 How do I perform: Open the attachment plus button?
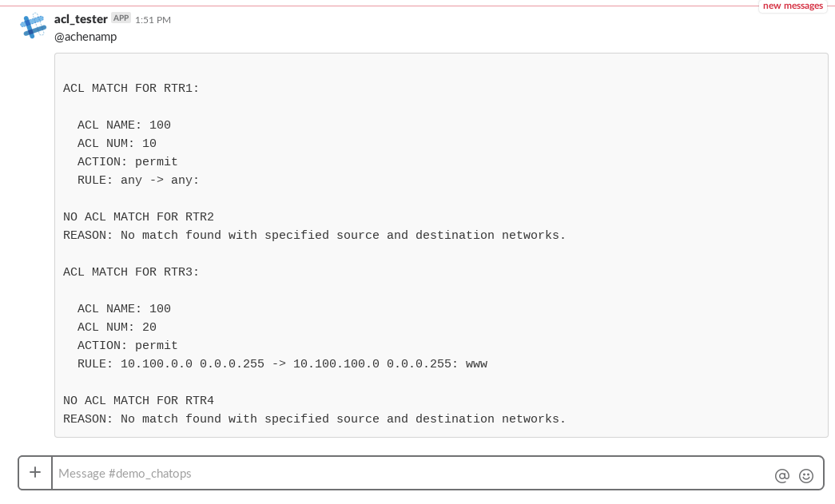point(35,473)
